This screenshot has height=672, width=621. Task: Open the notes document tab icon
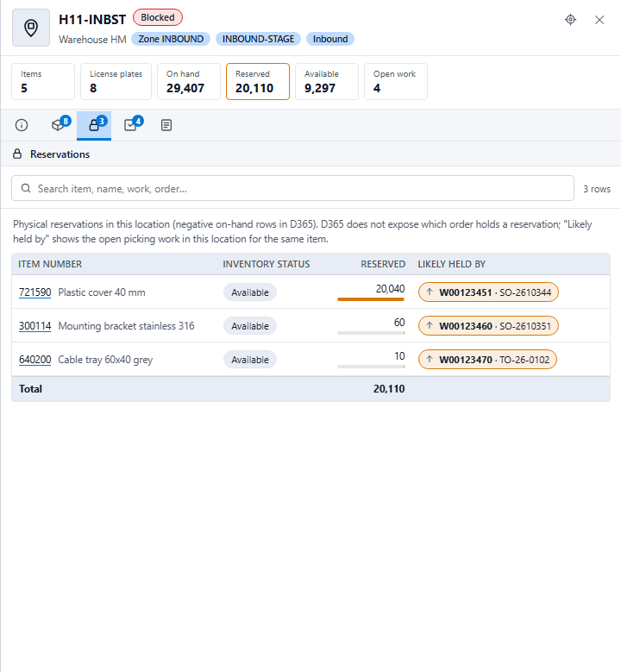[166, 125]
